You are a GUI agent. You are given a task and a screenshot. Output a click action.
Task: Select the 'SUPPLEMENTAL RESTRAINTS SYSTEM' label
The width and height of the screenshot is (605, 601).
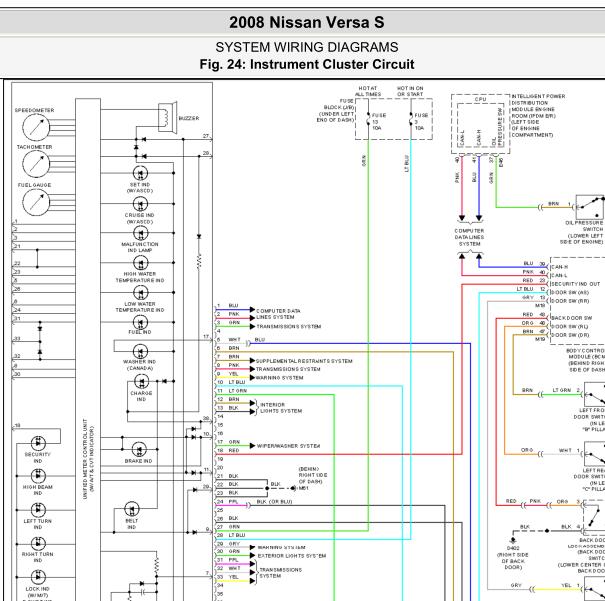click(304, 361)
